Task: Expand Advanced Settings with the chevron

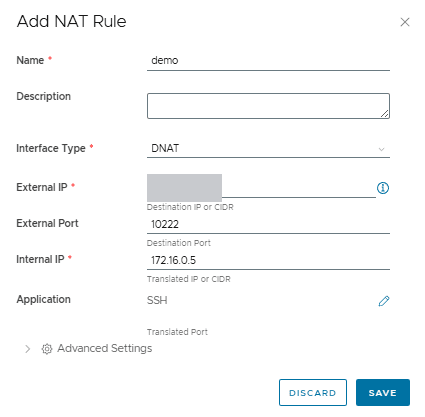Action: pos(28,349)
